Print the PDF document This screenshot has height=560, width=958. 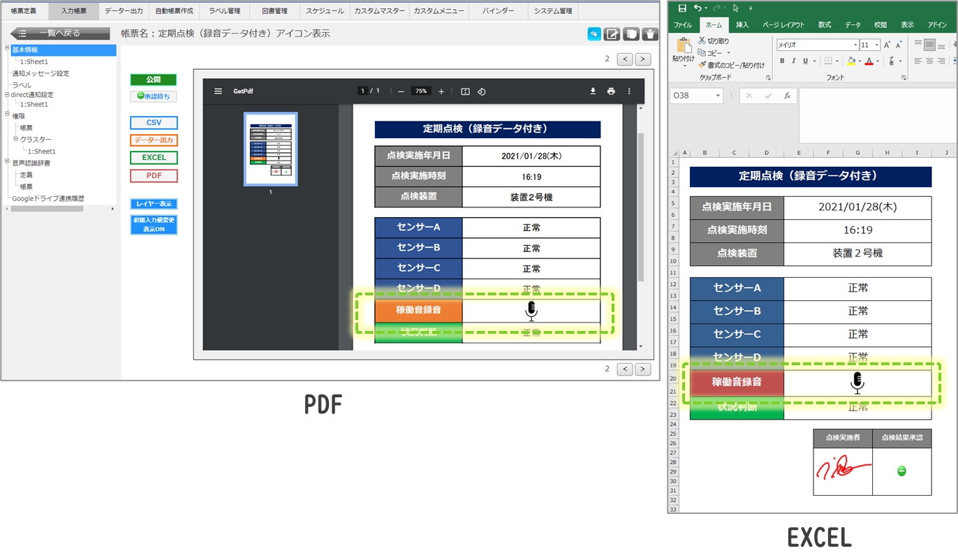[611, 91]
